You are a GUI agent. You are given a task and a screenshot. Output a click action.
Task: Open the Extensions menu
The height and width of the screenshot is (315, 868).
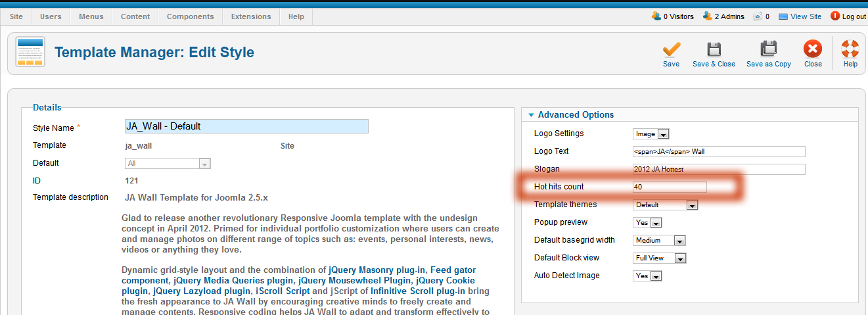click(251, 16)
